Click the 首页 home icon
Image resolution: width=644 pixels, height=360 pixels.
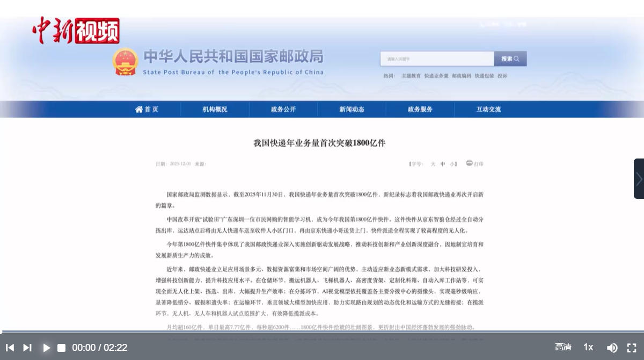pyautogui.click(x=139, y=109)
